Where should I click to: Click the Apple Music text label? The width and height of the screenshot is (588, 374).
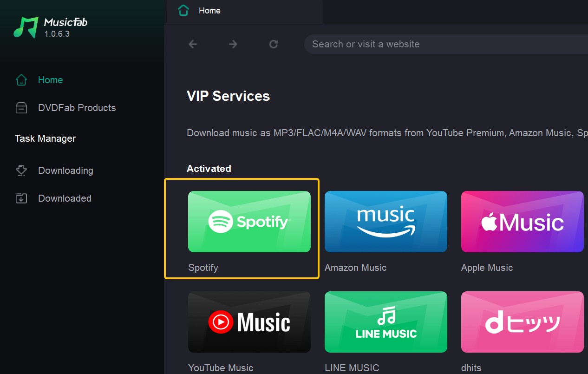487,268
